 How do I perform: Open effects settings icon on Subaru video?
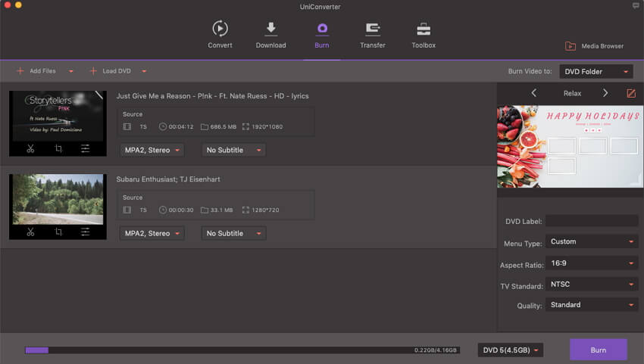[86, 232]
